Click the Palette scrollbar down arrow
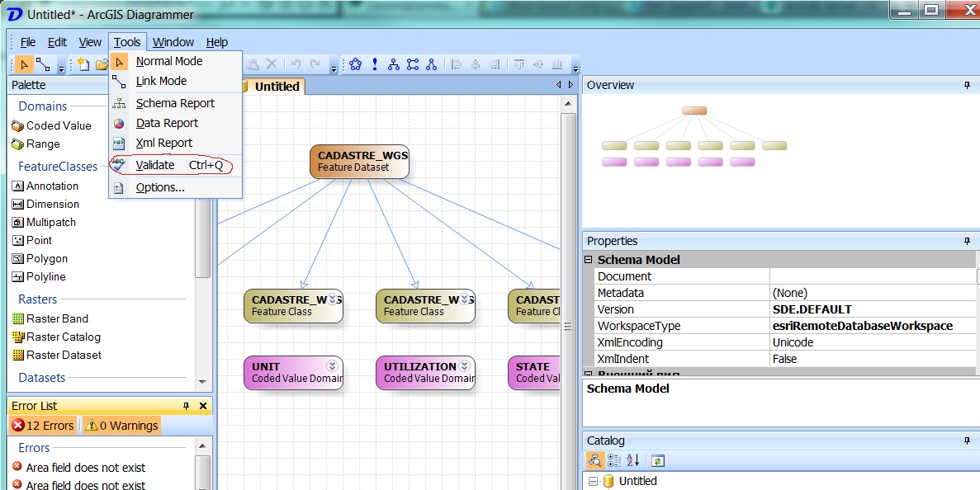This screenshot has height=490, width=980. click(202, 382)
